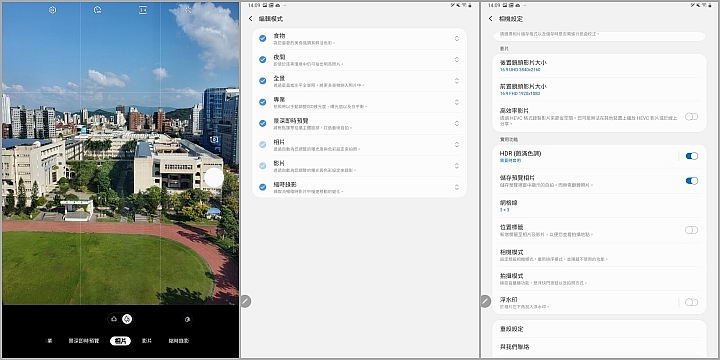This screenshot has height=360, width=720.
Task: Open 後置鏡頭影片大小 rear video size setting
Action: (x=599, y=65)
